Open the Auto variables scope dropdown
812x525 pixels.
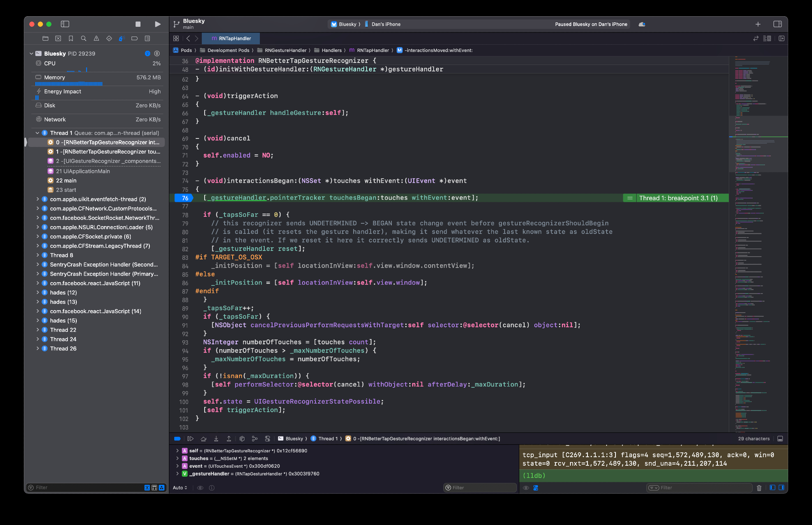[x=180, y=488]
